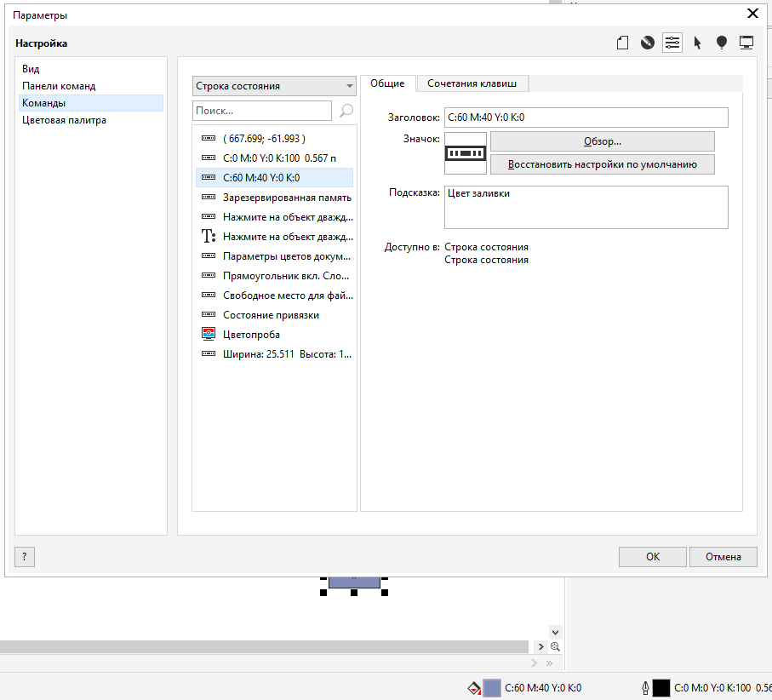The width and height of the screenshot is (772, 700).
Task: Click status bar text C:60 M:40 Y:0 K:0
Action: (x=543, y=688)
